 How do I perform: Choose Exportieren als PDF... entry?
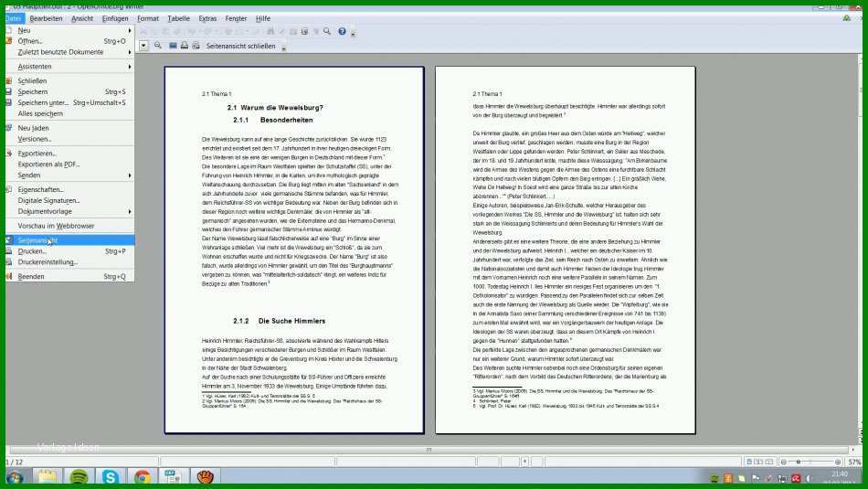69,165
